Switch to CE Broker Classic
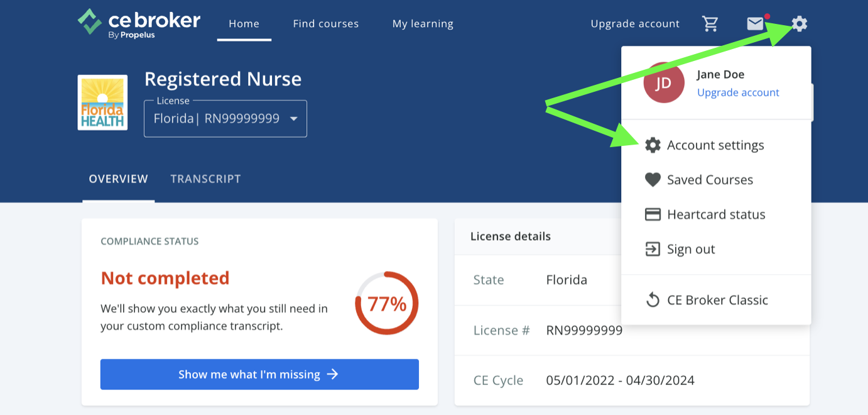The height and width of the screenshot is (415, 868). pos(717,300)
